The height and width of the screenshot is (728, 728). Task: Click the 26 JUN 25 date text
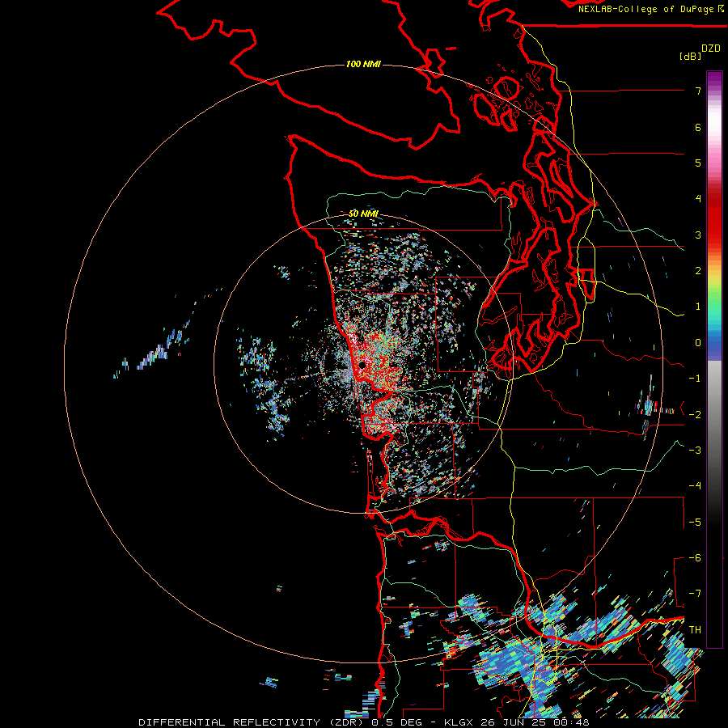515,722
